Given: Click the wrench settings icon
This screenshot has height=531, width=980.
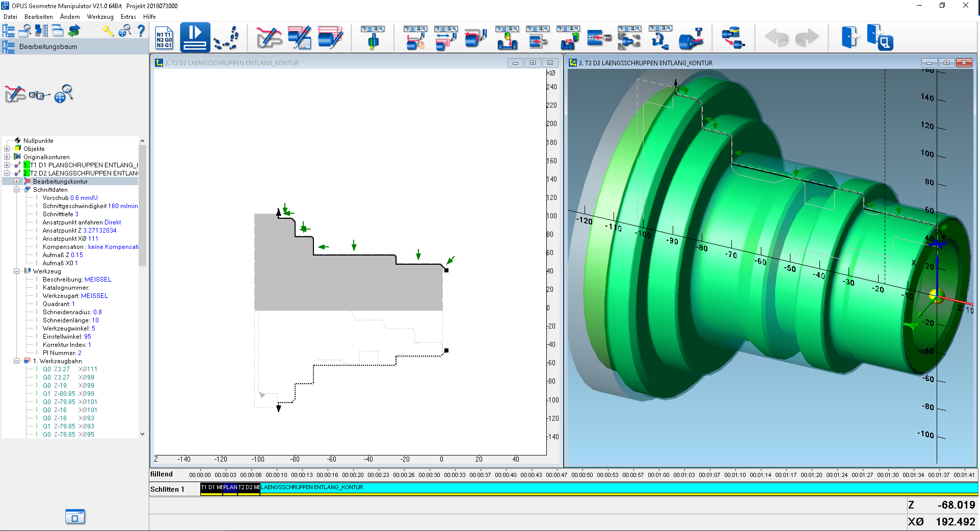Looking at the screenshot, I should pos(108,31).
